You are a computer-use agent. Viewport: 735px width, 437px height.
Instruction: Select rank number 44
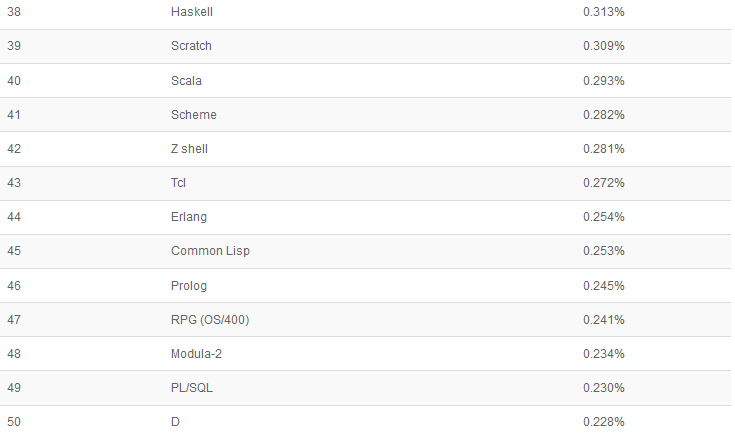pos(14,217)
